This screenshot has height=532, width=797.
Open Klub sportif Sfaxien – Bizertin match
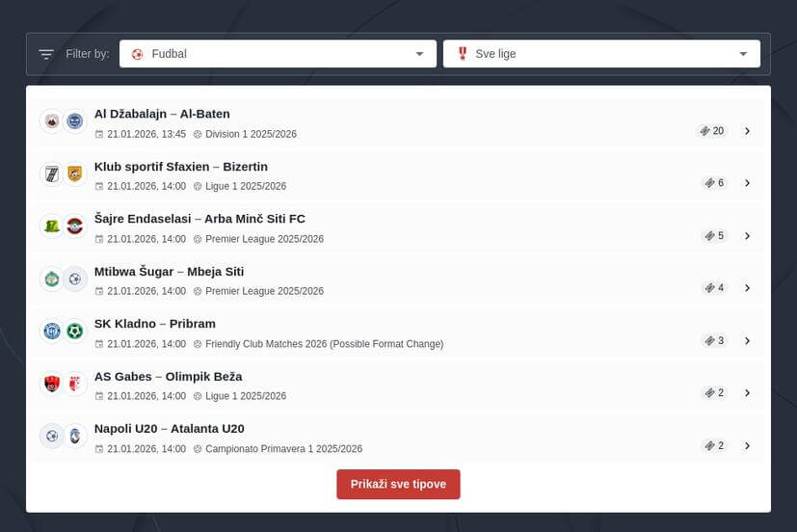pyautogui.click(x=181, y=167)
